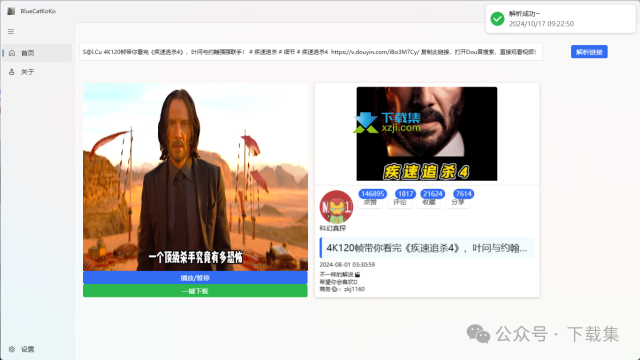
Task: Click the 解析成功 success notification
Action: click(560, 19)
